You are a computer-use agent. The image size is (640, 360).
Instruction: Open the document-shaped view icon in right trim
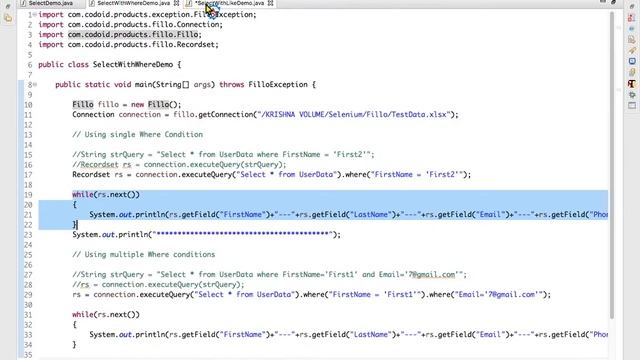(632, 40)
